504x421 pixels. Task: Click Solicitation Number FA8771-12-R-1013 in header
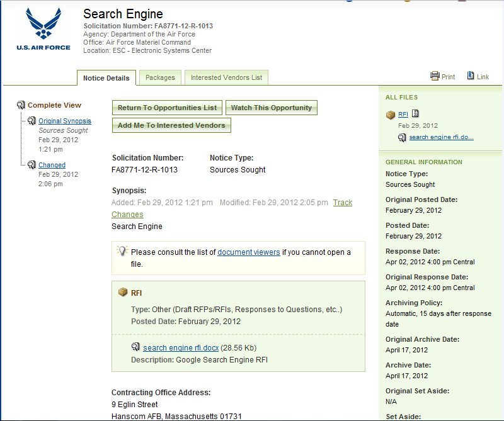[148, 26]
